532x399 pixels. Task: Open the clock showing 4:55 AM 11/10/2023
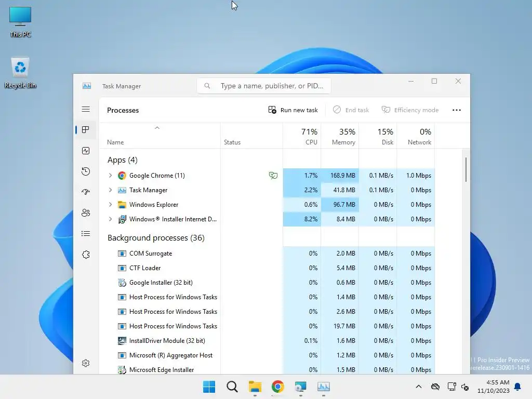coord(494,387)
